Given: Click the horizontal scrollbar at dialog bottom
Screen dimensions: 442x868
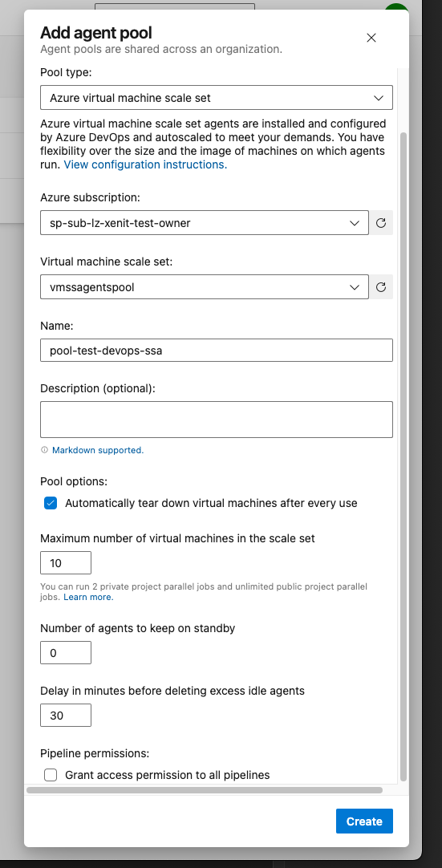Looking at the screenshot, I should point(205,790).
